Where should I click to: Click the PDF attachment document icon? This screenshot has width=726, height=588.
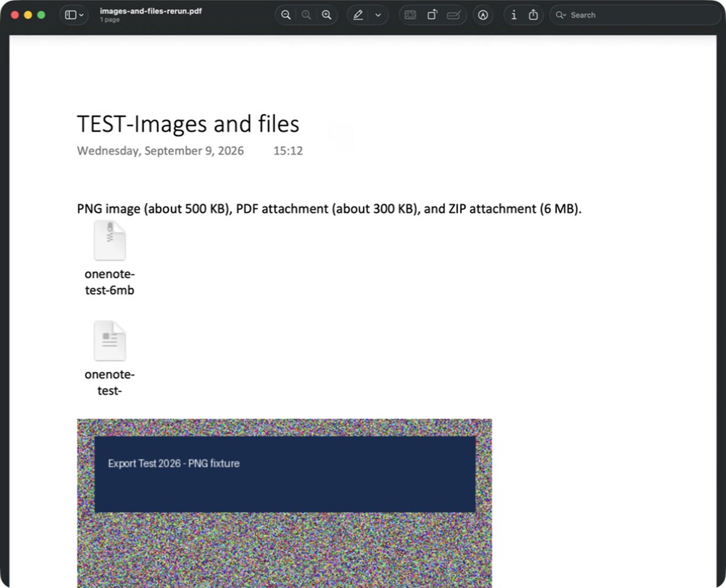110,341
